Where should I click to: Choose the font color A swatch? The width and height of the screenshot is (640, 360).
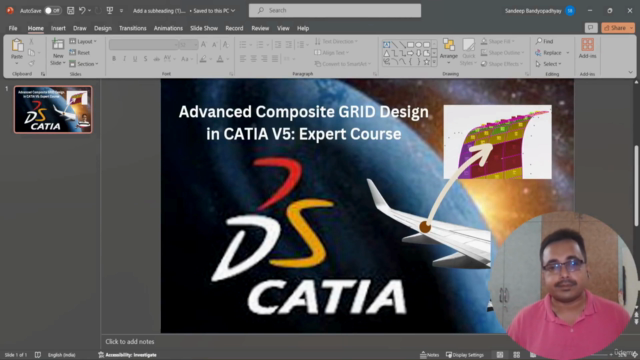(220, 59)
